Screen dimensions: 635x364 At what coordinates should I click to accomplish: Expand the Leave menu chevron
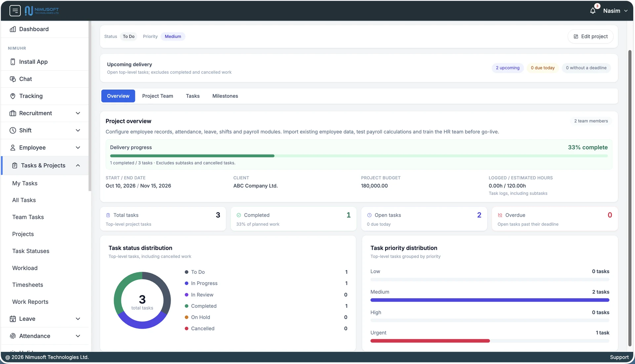(78, 319)
